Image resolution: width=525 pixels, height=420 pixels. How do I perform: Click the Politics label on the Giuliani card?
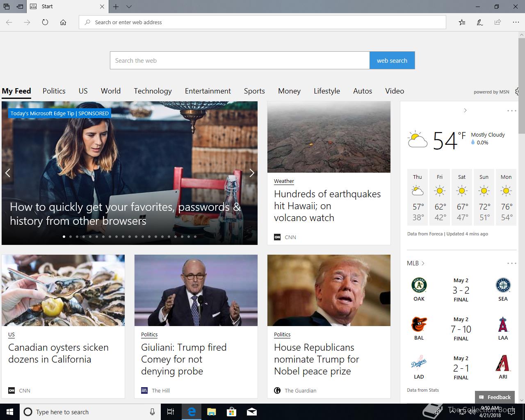point(149,334)
